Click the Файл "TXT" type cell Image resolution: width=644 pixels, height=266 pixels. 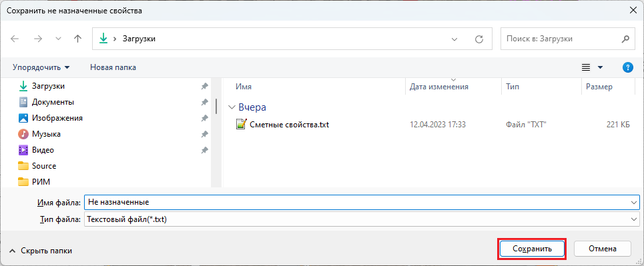pos(526,125)
